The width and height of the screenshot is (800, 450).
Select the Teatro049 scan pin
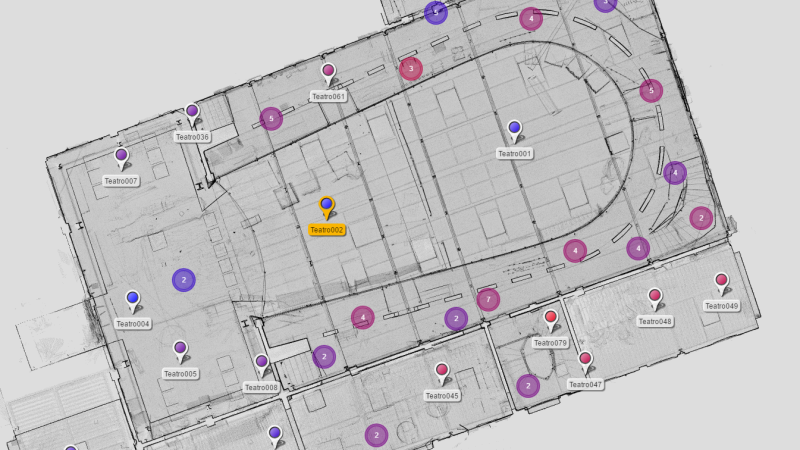[721, 282]
